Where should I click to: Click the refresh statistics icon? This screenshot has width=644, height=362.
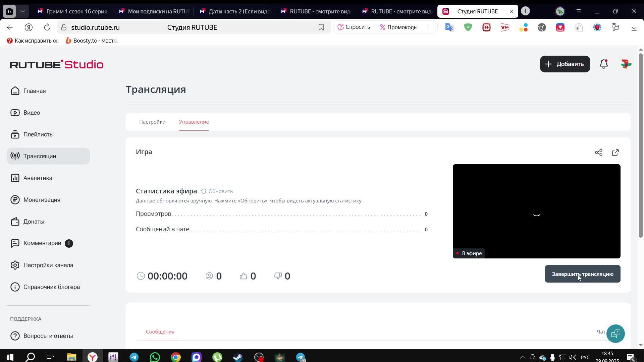(x=204, y=191)
